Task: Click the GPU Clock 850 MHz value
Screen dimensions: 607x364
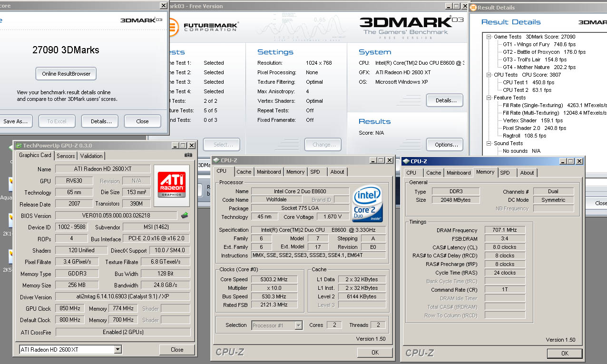Action: click(x=70, y=308)
